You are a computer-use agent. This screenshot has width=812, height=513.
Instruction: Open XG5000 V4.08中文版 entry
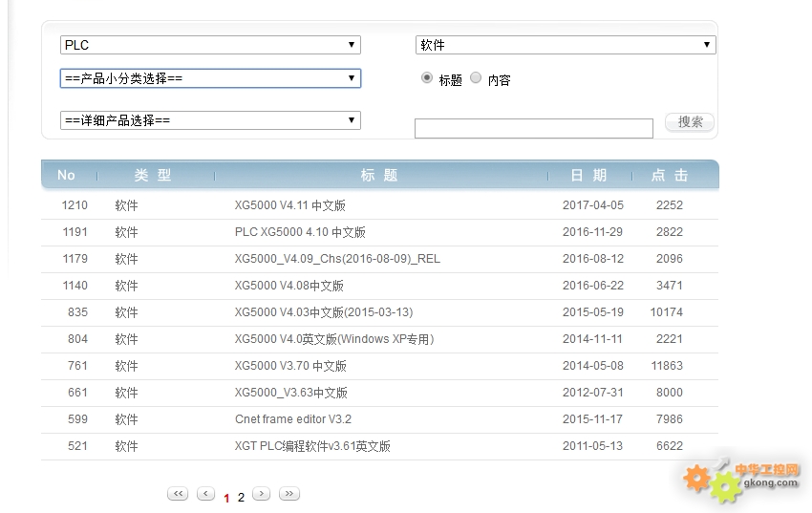(x=288, y=286)
